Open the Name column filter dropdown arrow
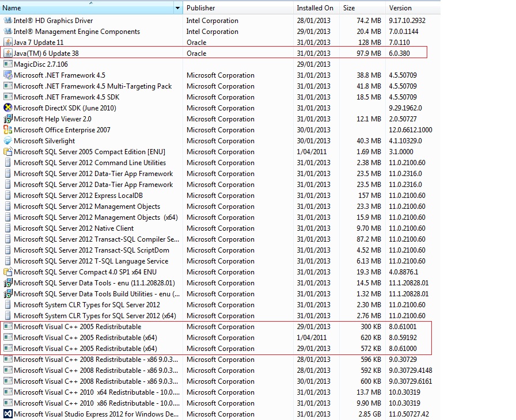This screenshot has width=516, height=420. tap(178, 8)
